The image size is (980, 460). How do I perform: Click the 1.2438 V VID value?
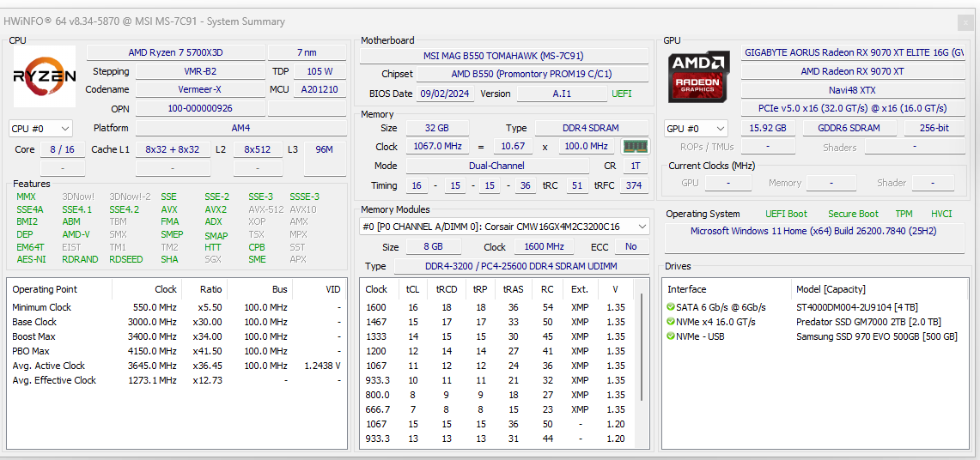pos(322,366)
